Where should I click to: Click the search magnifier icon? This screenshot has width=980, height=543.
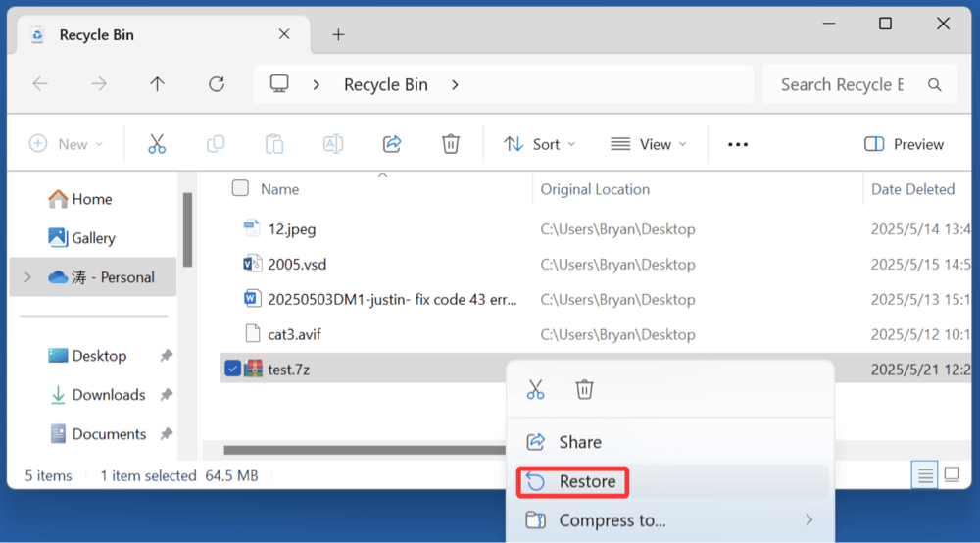[x=934, y=85]
